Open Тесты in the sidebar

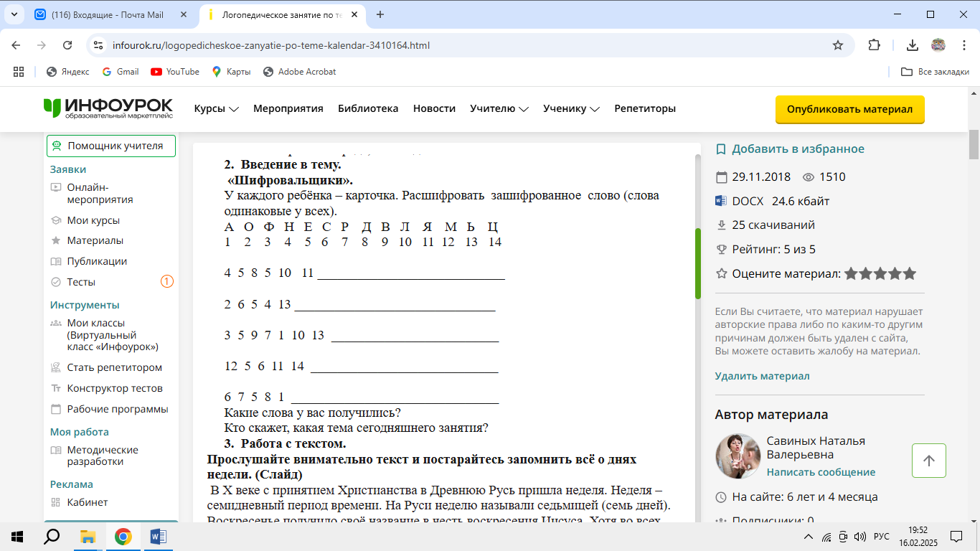[x=81, y=283]
